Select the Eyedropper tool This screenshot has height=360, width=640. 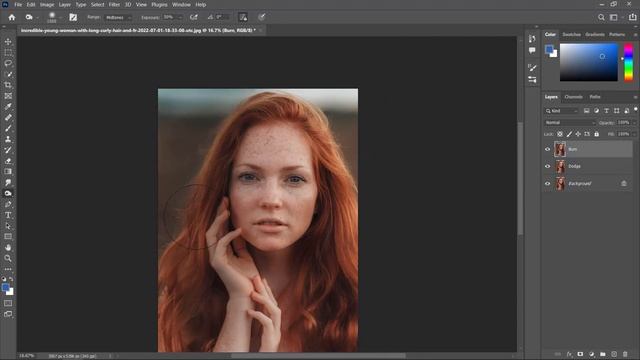tap(8, 107)
